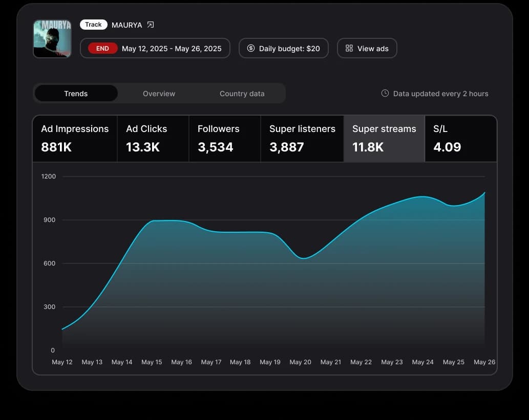Toggle the Super streams metric selection
Screen dimensions: 529x420
tap(384, 138)
